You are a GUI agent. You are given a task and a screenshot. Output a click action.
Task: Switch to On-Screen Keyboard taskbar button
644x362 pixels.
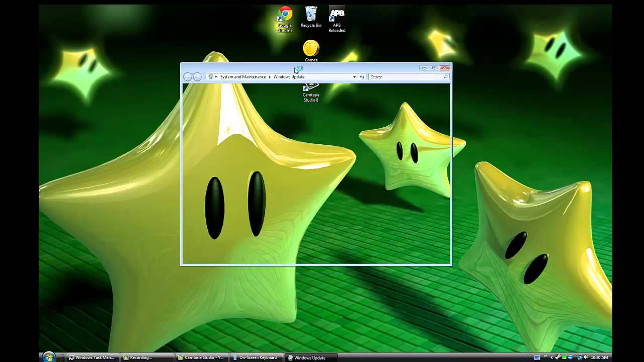256,357
